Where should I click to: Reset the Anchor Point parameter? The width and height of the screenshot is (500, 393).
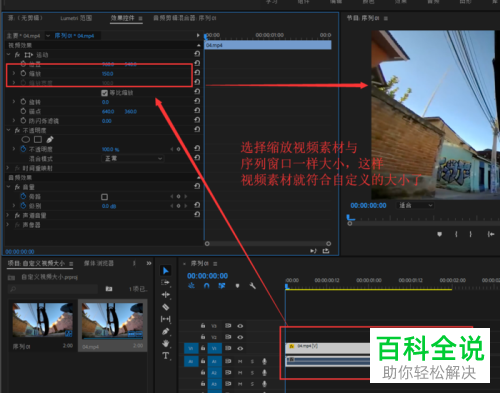click(197, 110)
